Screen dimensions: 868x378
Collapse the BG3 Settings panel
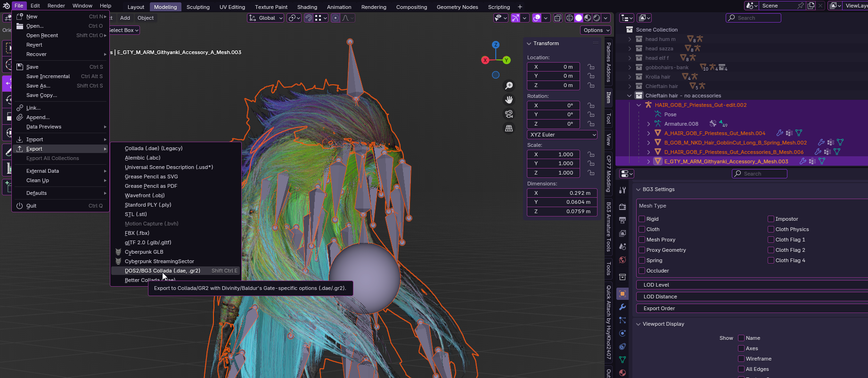tap(639, 189)
